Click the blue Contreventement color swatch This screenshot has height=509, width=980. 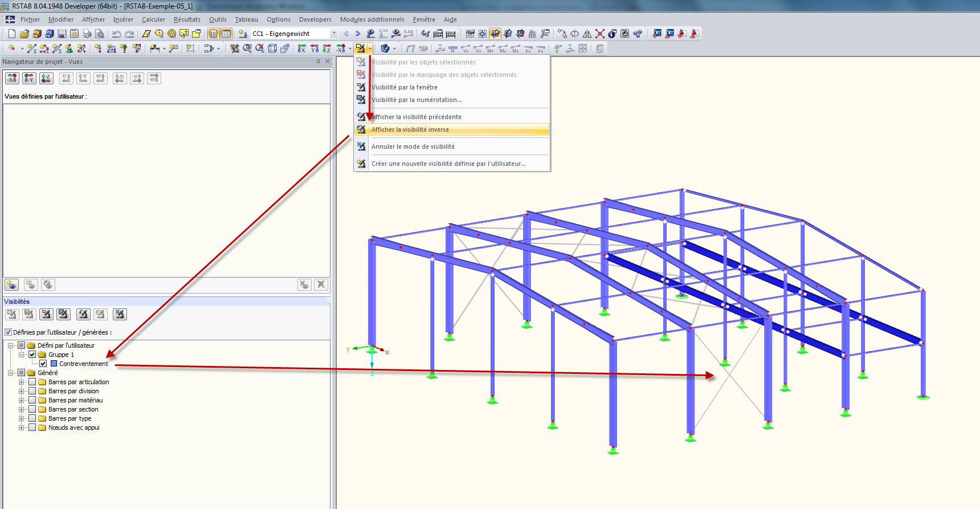coord(54,364)
